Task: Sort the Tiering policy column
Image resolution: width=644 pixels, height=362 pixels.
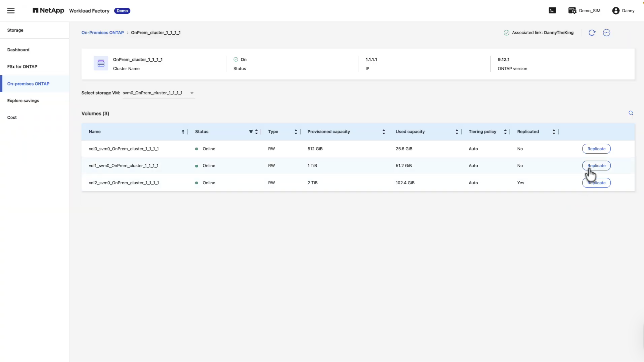Action: pos(505,132)
